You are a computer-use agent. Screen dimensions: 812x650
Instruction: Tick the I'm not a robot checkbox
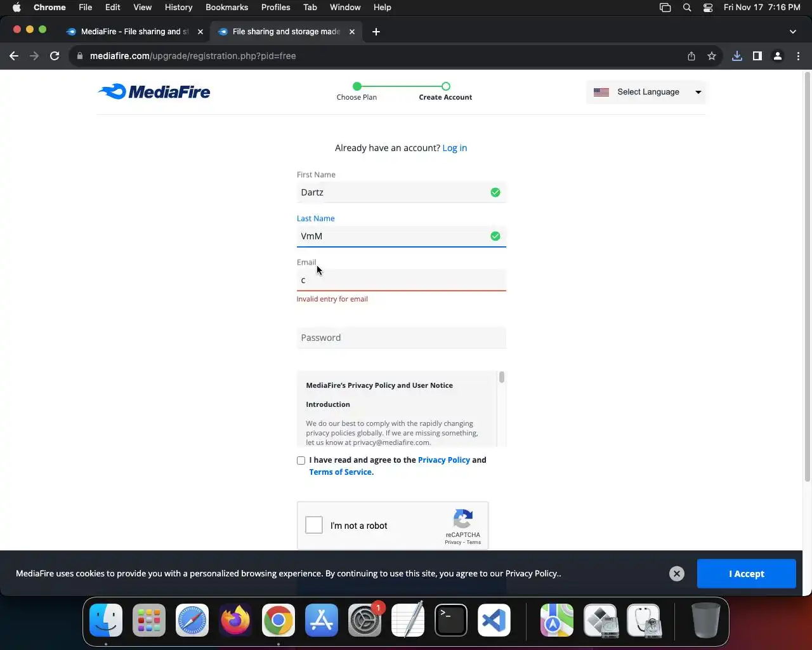[x=314, y=526]
